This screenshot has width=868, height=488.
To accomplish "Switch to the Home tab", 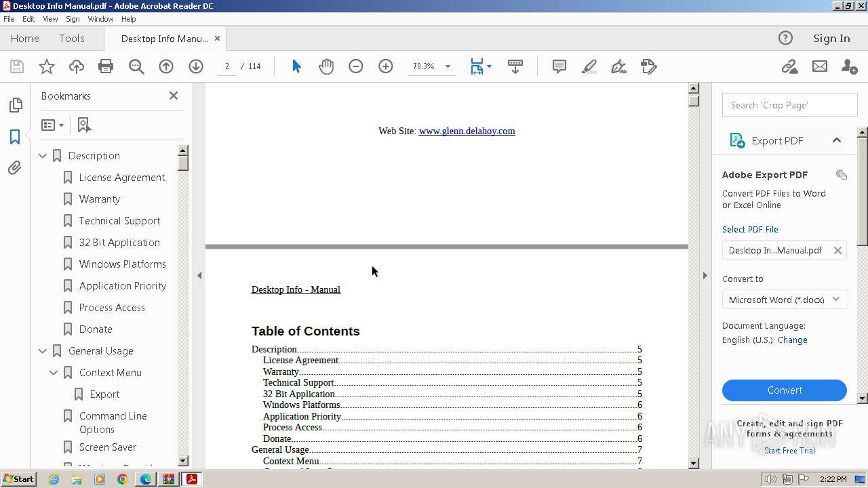I will click(x=25, y=39).
